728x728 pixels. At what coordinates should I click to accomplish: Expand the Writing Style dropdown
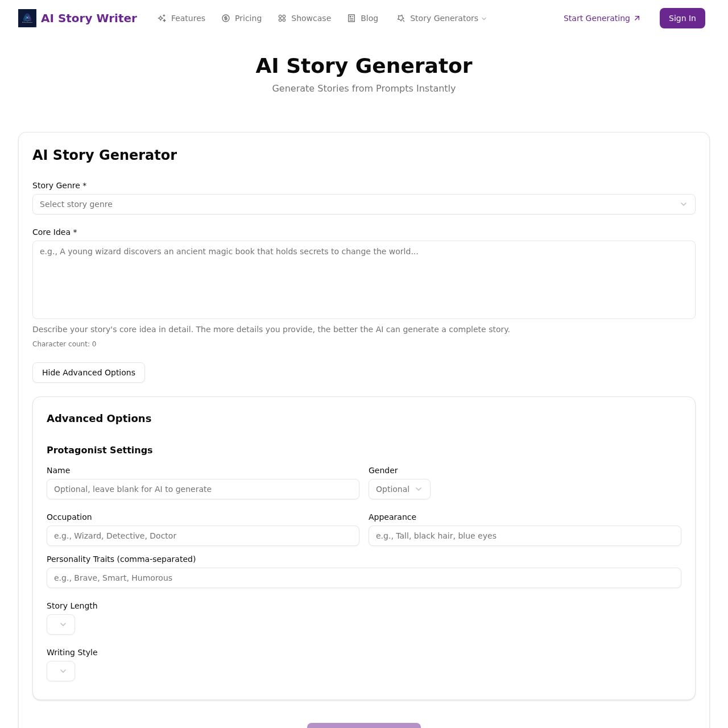click(x=61, y=671)
